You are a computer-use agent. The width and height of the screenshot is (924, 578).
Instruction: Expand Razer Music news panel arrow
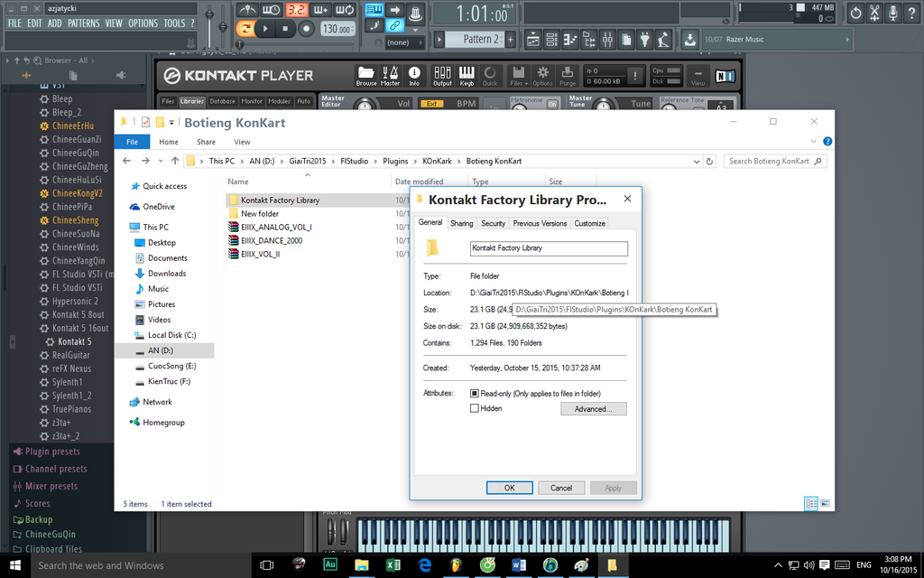[847, 40]
